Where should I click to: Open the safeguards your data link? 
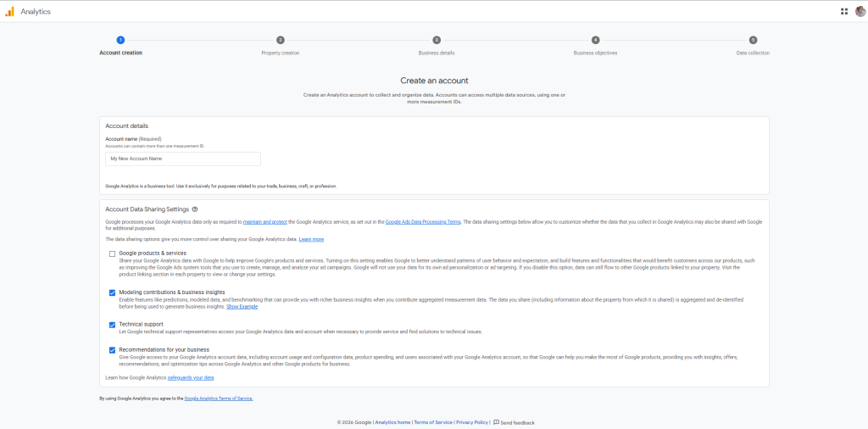point(191,377)
